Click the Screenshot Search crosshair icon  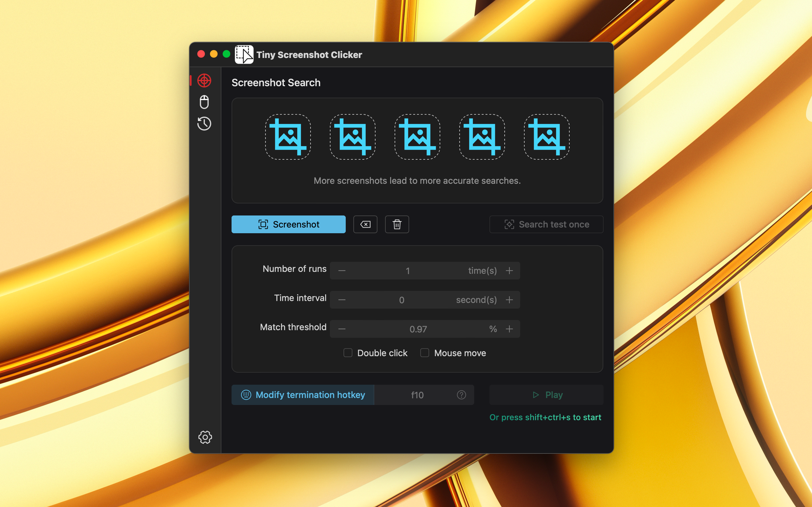point(205,81)
